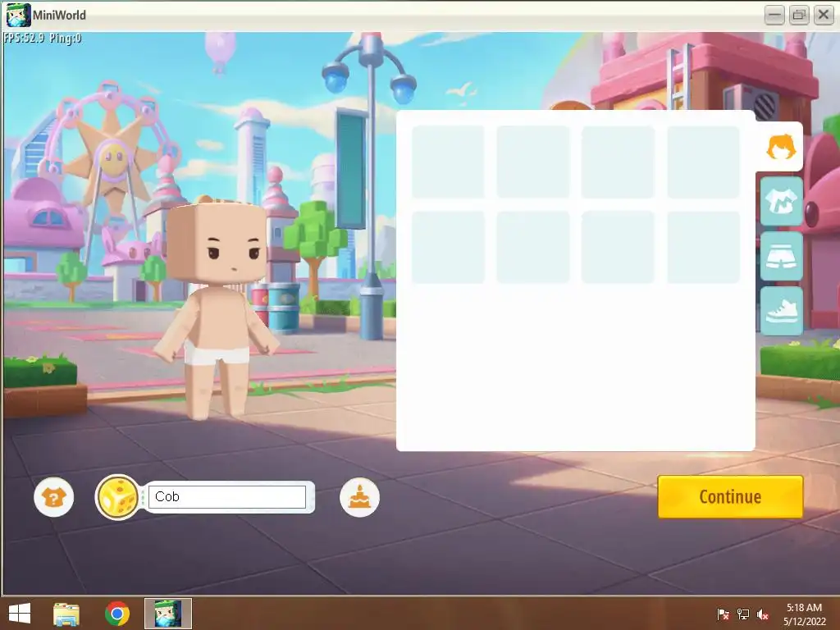Screen dimensions: 840x630
Task: Click the character's blocky head in preview
Action: coord(217,242)
